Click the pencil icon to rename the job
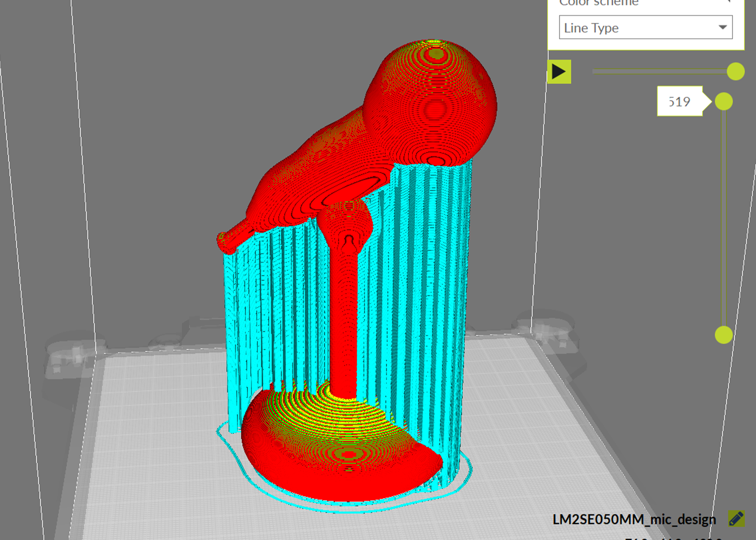Screen dimensions: 756x540 (x=736, y=519)
